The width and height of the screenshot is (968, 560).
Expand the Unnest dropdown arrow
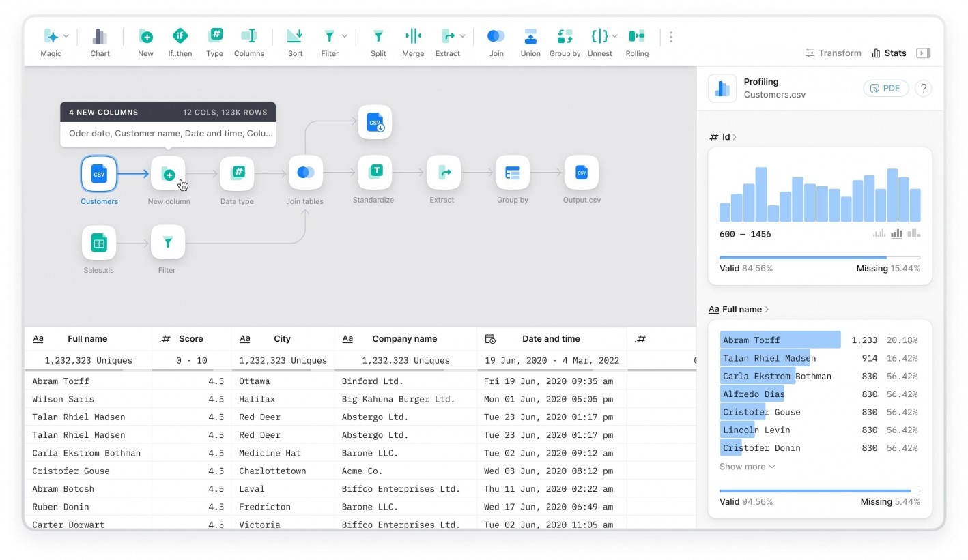[x=615, y=36]
